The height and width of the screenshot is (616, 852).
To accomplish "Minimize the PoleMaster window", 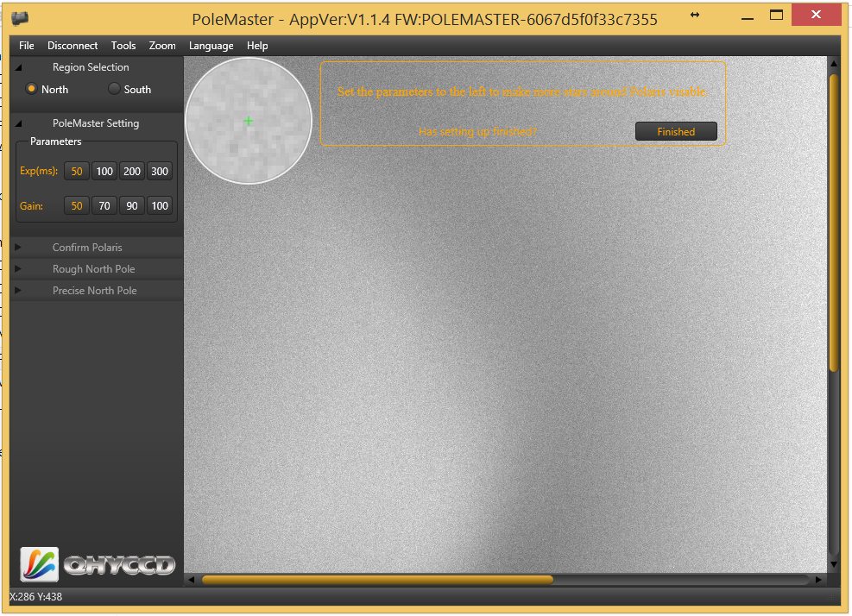I will 748,18.
